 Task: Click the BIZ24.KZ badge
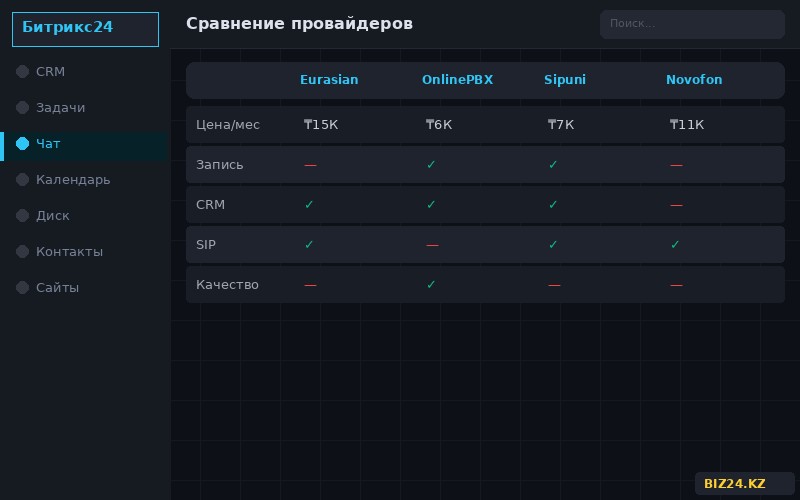click(744, 484)
